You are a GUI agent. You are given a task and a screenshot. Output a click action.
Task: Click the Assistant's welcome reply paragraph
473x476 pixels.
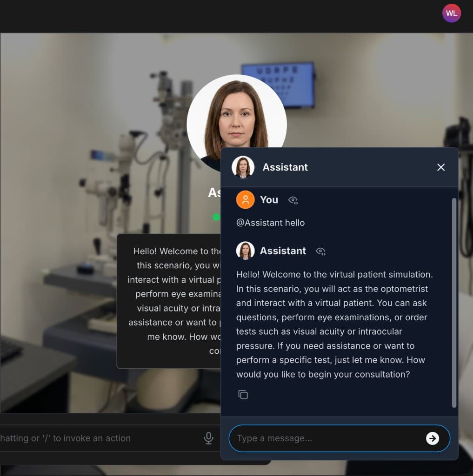[x=335, y=324]
